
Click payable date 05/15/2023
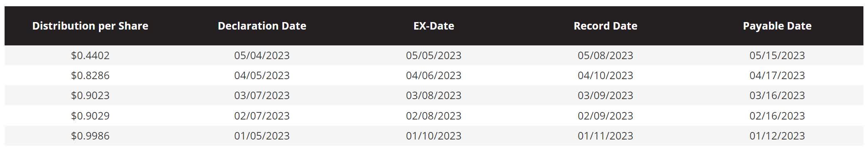click(x=777, y=55)
